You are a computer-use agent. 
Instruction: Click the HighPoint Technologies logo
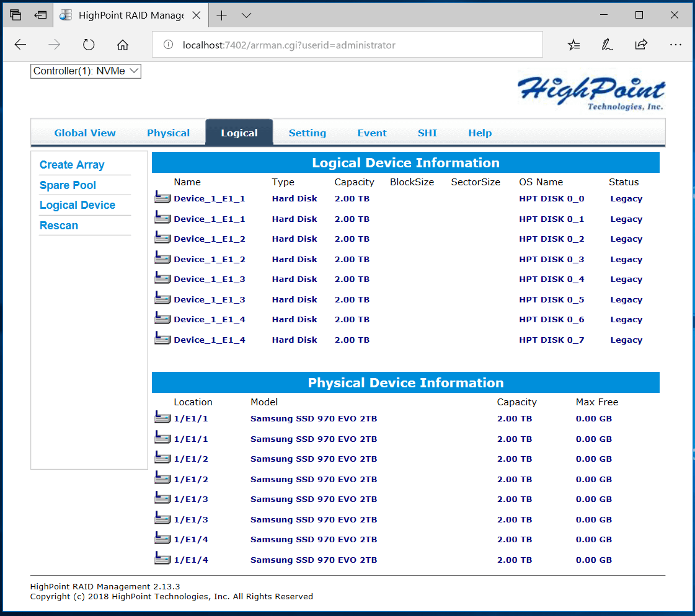[x=591, y=92]
